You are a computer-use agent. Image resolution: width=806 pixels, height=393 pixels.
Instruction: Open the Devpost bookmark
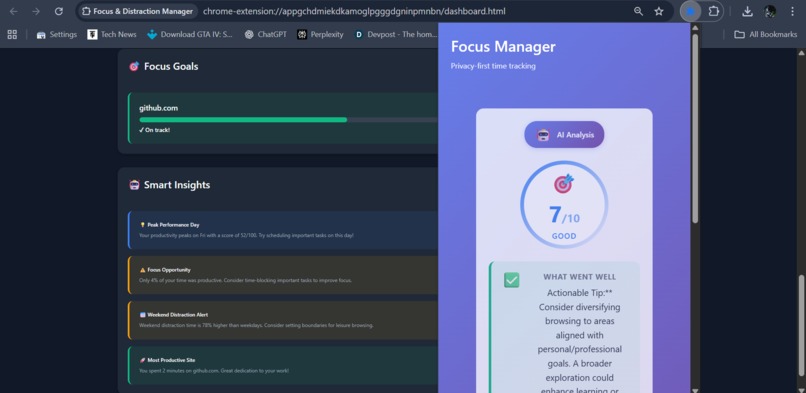395,34
